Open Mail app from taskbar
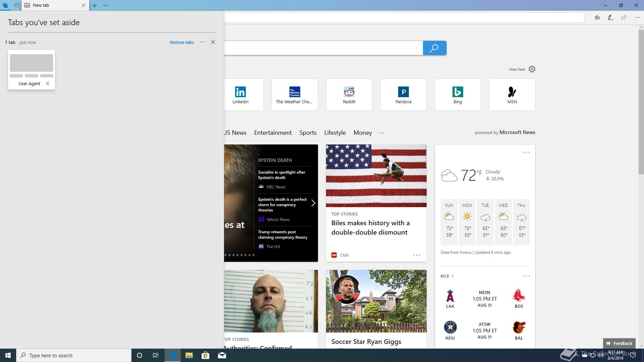The height and width of the screenshot is (362, 644). click(x=222, y=355)
